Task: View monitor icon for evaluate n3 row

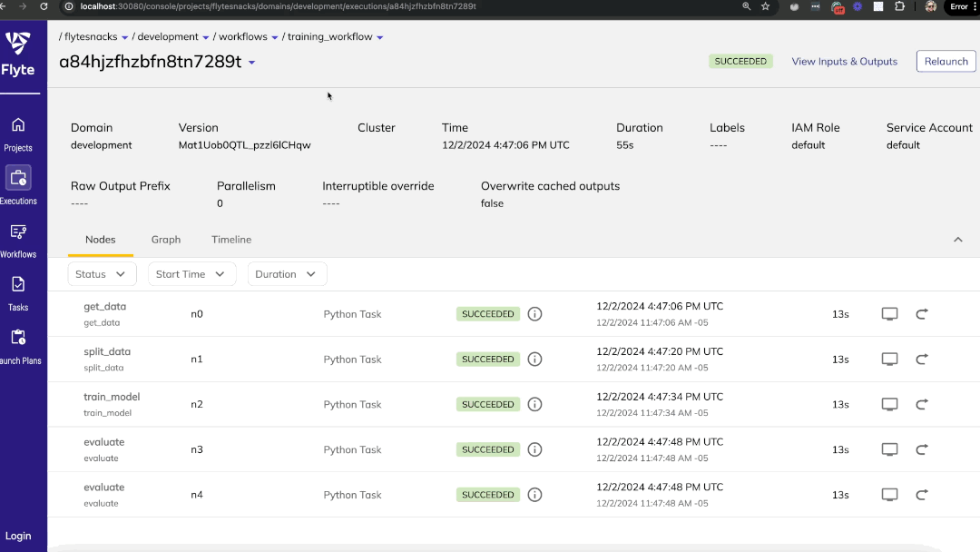Action: (x=889, y=449)
